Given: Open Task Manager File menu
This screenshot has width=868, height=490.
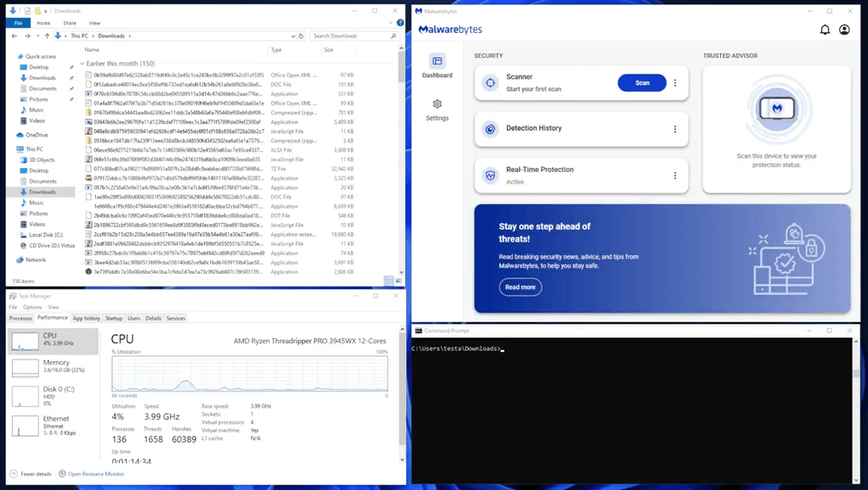Looking at the screenshot, I should [x=13, y=307].
